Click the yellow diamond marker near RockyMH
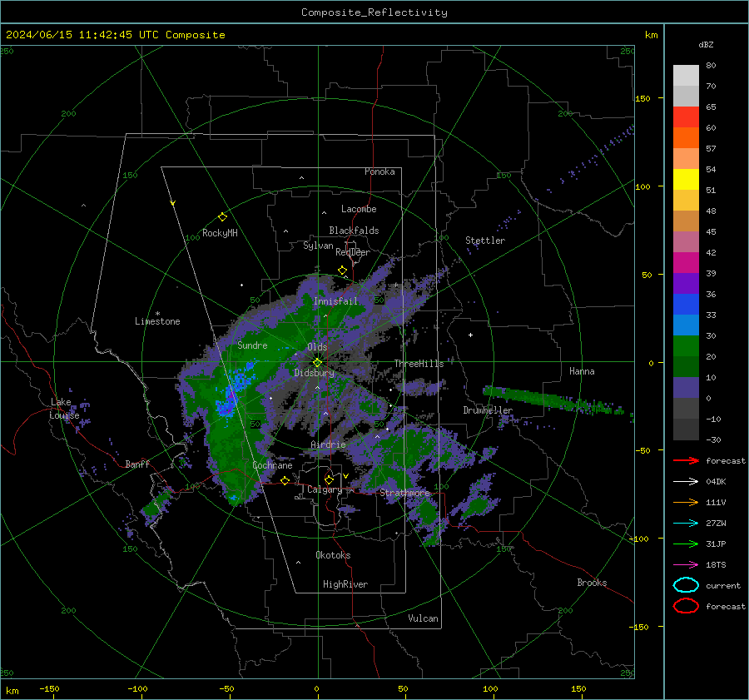 click(222, 217)
